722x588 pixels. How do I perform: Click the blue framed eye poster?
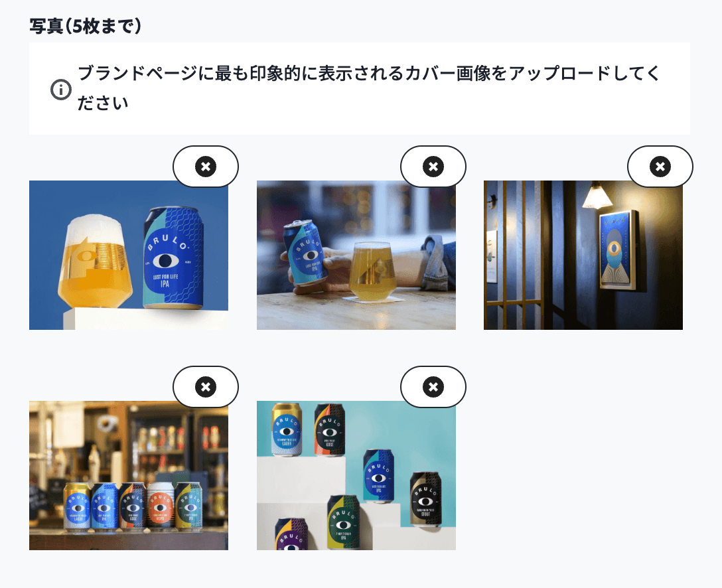click(x=618, y=250)
